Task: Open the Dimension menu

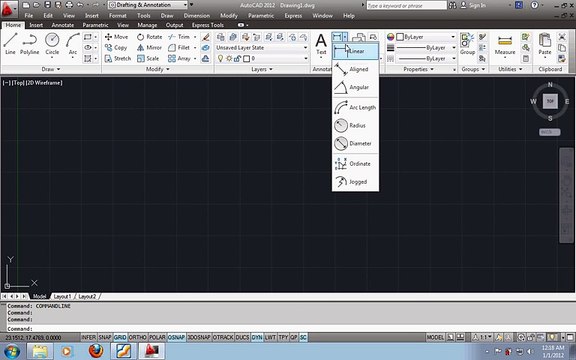Action: pyautogui.click(x=197, y=16)
